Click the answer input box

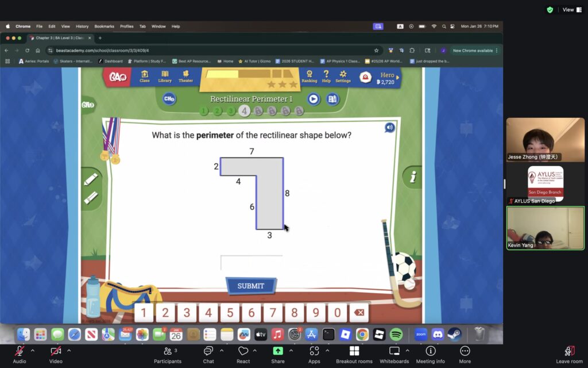(252, 263)
